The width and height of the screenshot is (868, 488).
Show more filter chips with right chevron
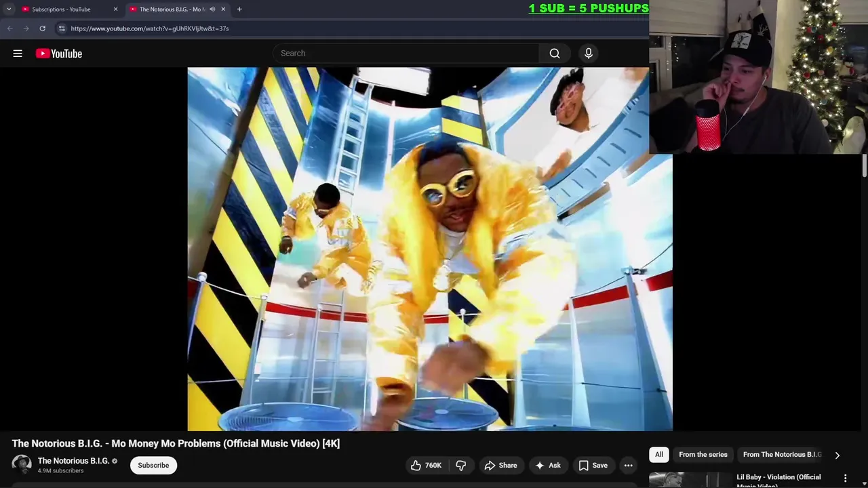(837, 455)
